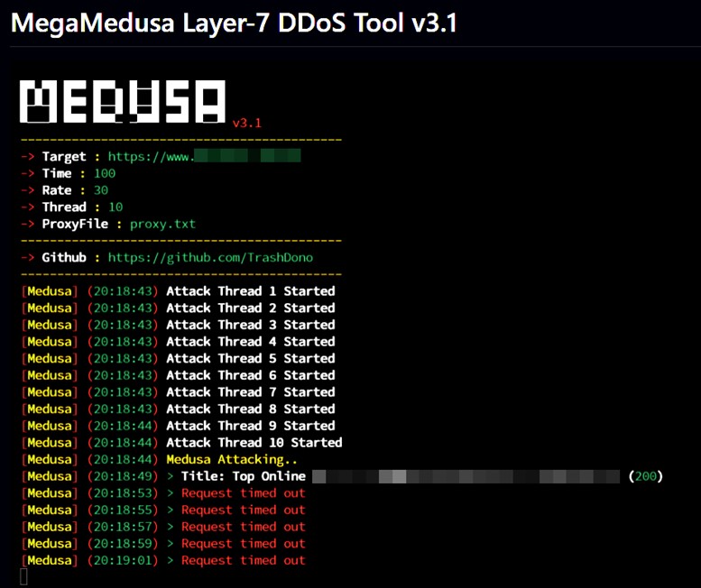Select line 'Attack Thread 3 Started'

(x=251, y=325)
